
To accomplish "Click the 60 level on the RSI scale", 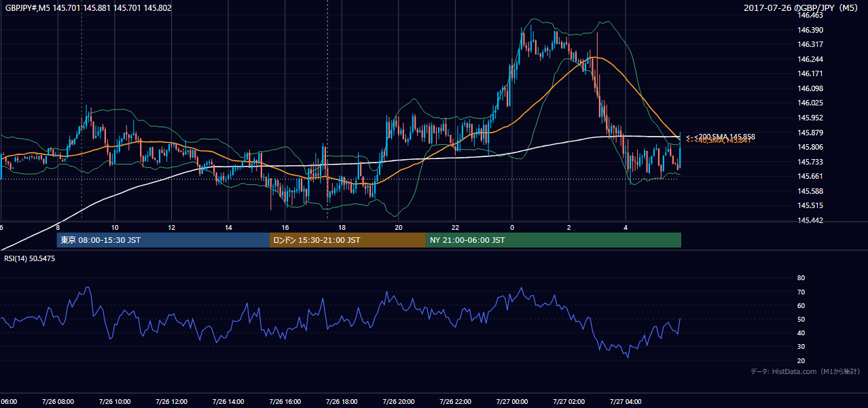I will click(801, 305).
